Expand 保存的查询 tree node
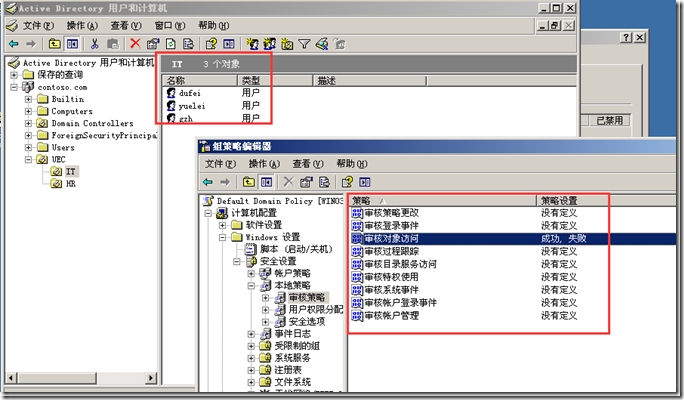This screenshot has width=684, height=400. (x=14, y=75)
